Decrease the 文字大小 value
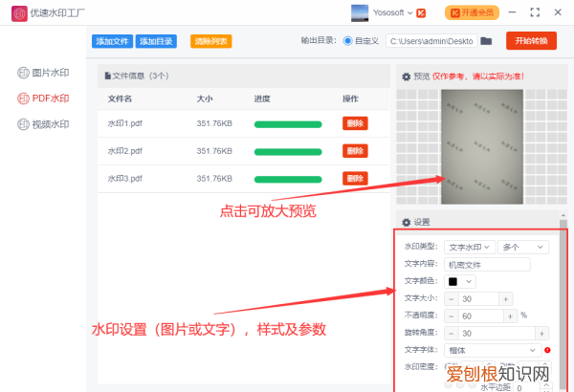The height and width of the screenshot is (392, 574). [452, 299]
